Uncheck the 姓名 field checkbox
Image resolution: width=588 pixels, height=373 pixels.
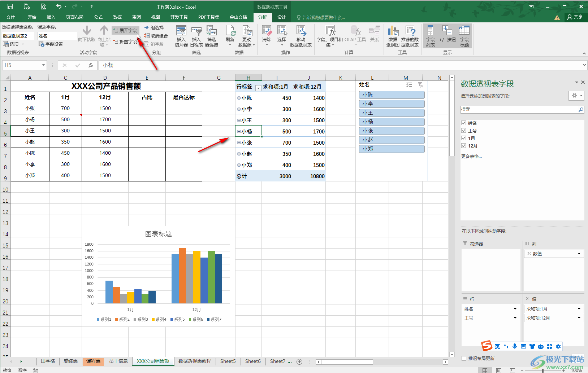464,123
